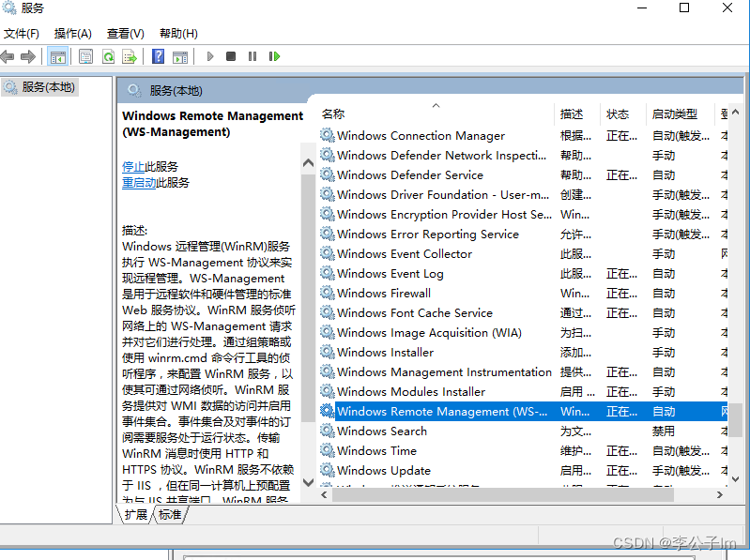Click service list scroll down arrow
This screenshot has height=560, width=750.
tap(736, 478)
